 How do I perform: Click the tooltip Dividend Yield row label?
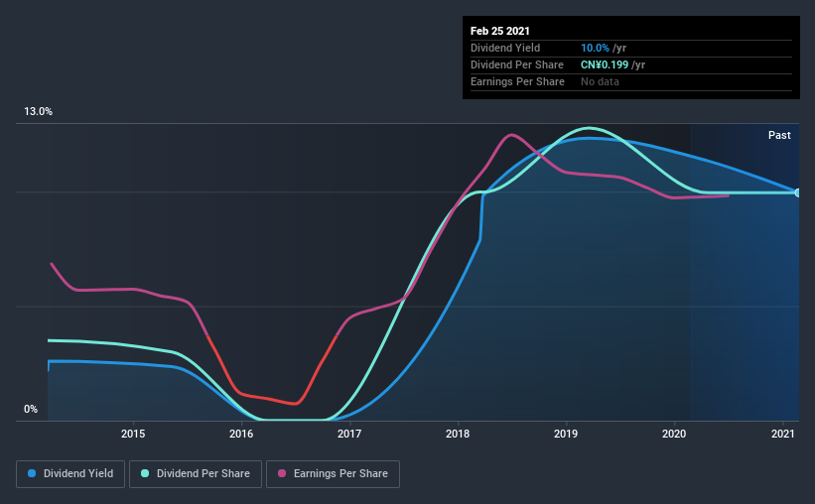505,48
